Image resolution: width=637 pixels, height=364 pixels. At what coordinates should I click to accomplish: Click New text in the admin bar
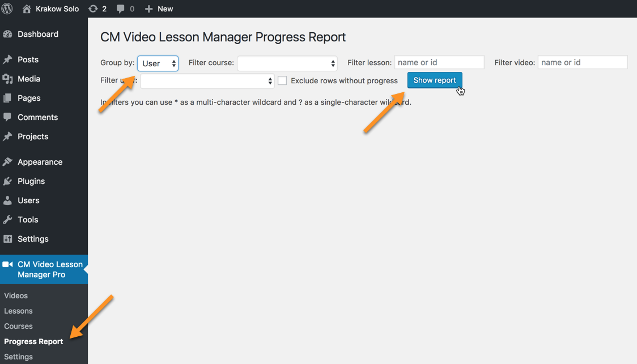tap(165, 9)
